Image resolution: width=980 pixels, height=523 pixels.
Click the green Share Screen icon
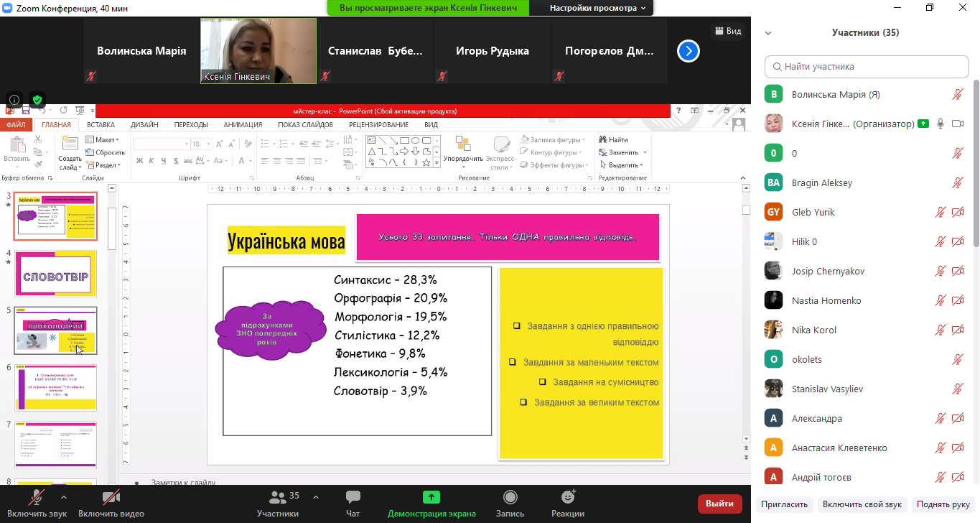pyautogui.click(x=431, y=498)
